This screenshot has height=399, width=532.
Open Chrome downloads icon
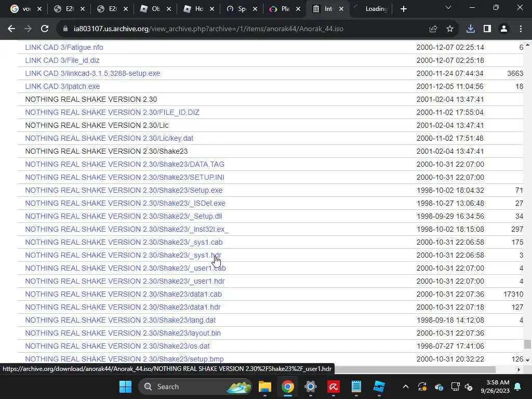pyautogui.click(x=471, y=29)
